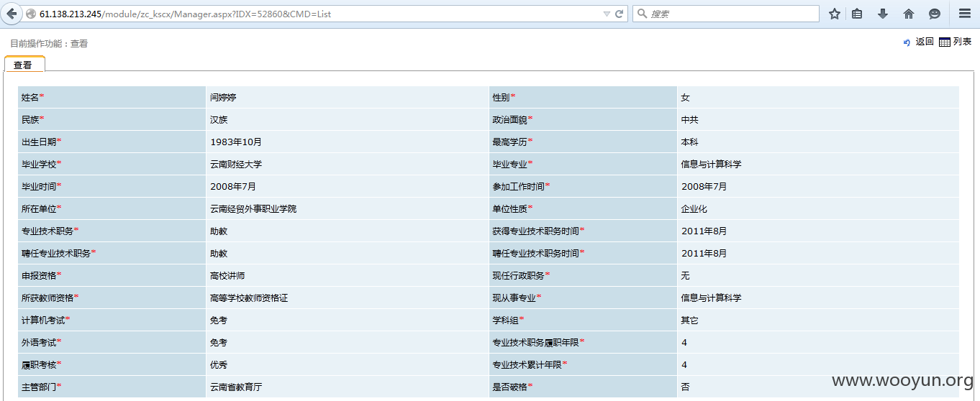
Task: Open the hamburger browser menu
Action: point(964,14)
